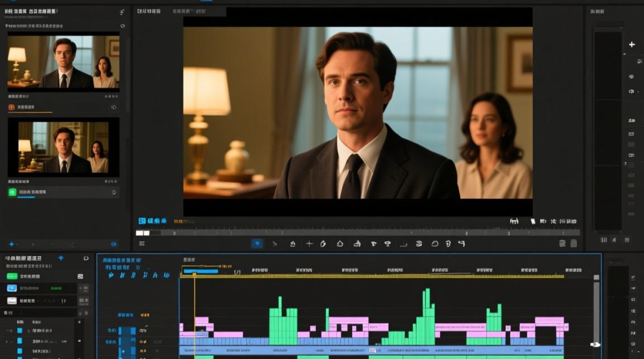644x359 pixels.
Task: Select the highlighted blue tool in the preview toolbar
Action: click(x=257, y=243)
